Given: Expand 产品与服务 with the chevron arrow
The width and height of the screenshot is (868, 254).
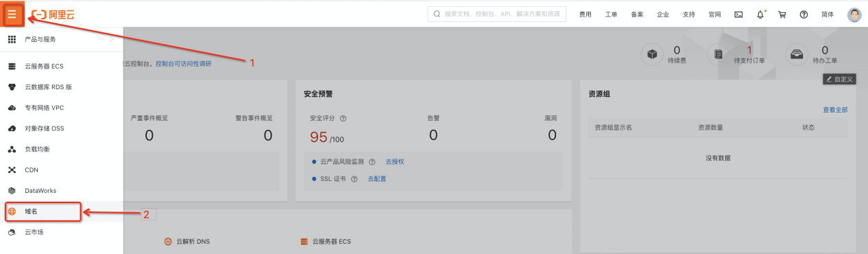Looking at the screenshot, I should point(112,39).
